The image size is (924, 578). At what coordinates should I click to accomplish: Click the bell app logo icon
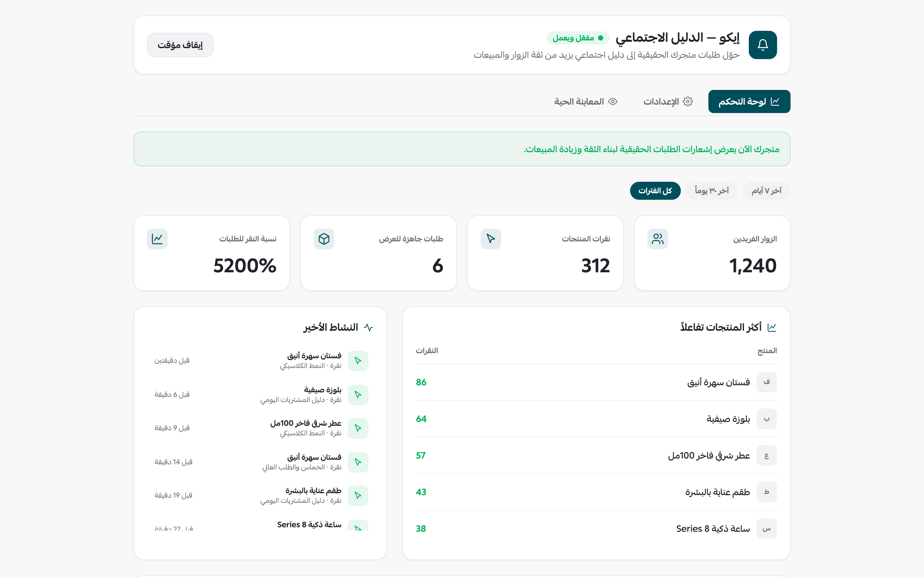click(763, 45)
